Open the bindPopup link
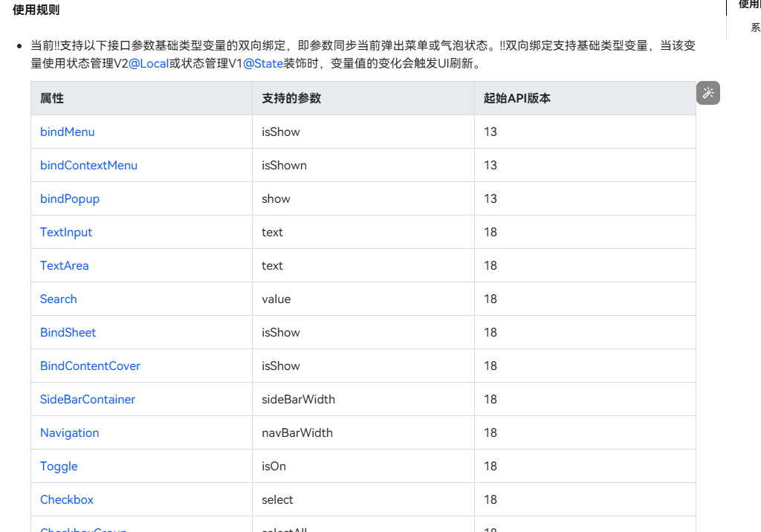Viewport: 761px width, 532px height. point(70,199)
